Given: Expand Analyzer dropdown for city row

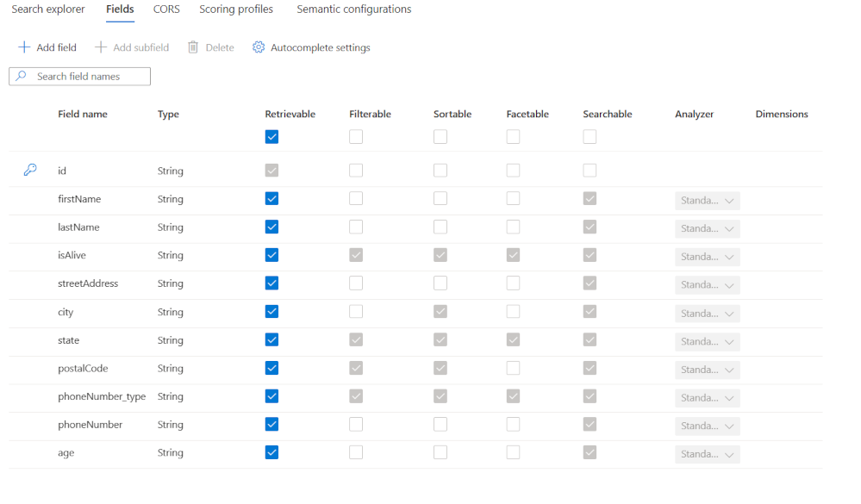Looking at the screenshot, I should click(x=708, y=314).
